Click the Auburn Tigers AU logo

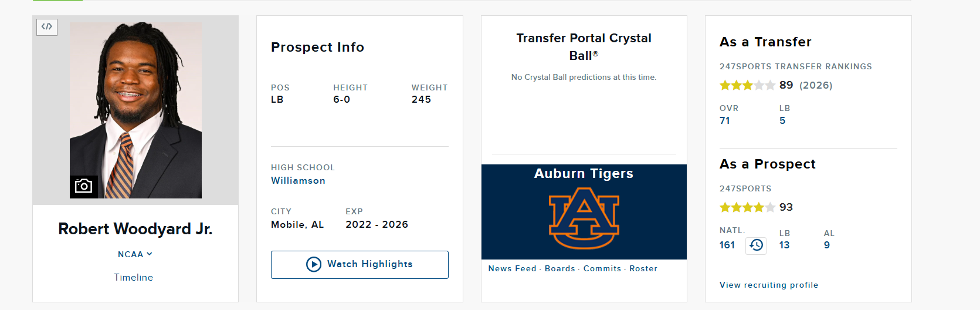click(x=584, y=218)
